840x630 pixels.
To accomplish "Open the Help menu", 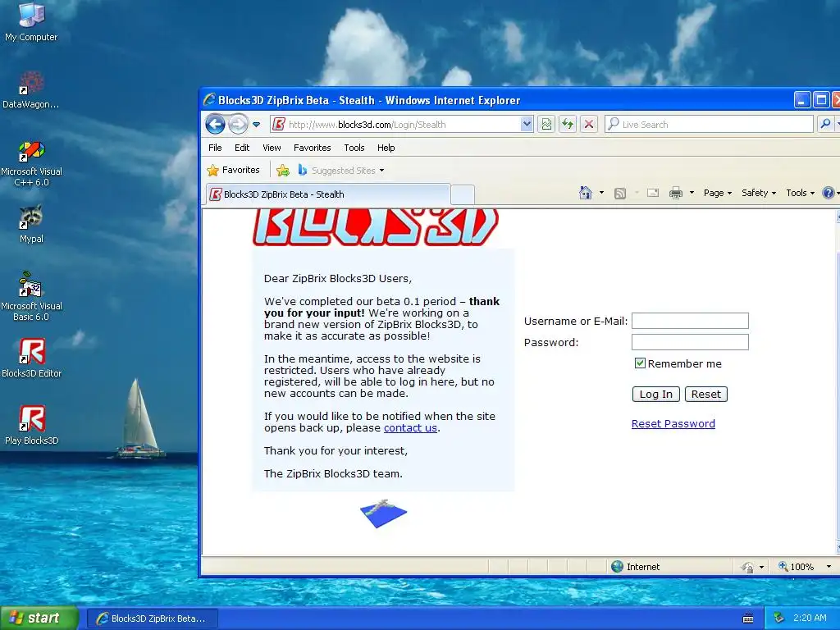I will [x=386, y=148].
